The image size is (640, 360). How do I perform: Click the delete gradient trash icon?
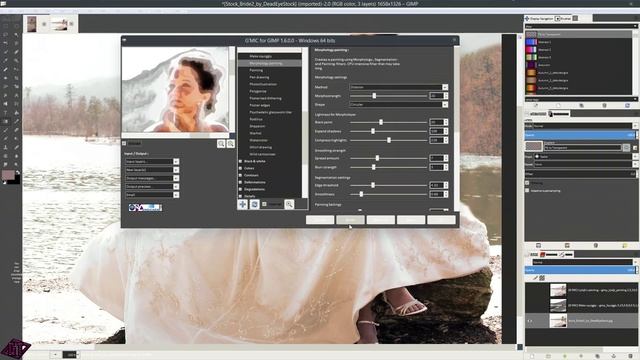point(604,105)
